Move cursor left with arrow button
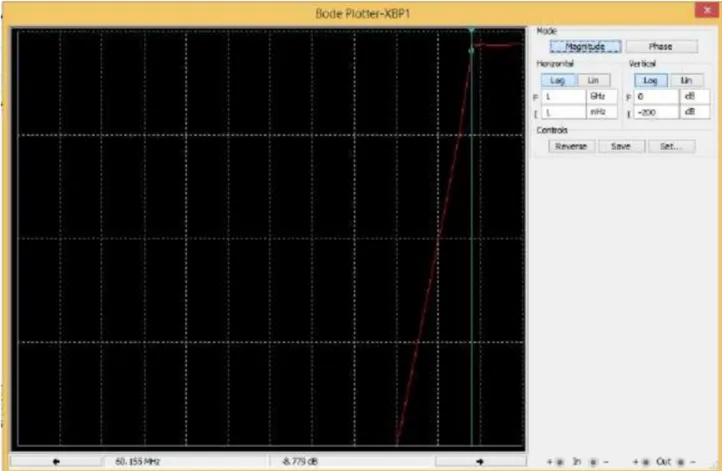Viewport: 722px width, 471px height. pyautogui.click(x=56, y=461)
